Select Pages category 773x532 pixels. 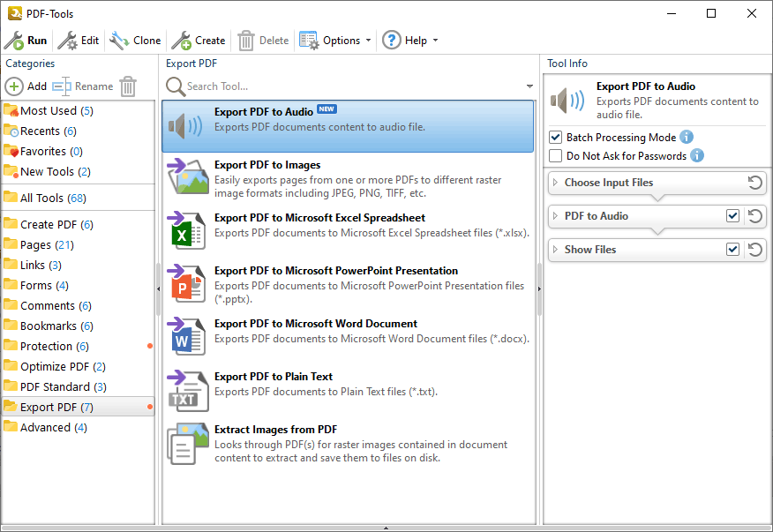(x=78, y=244)
